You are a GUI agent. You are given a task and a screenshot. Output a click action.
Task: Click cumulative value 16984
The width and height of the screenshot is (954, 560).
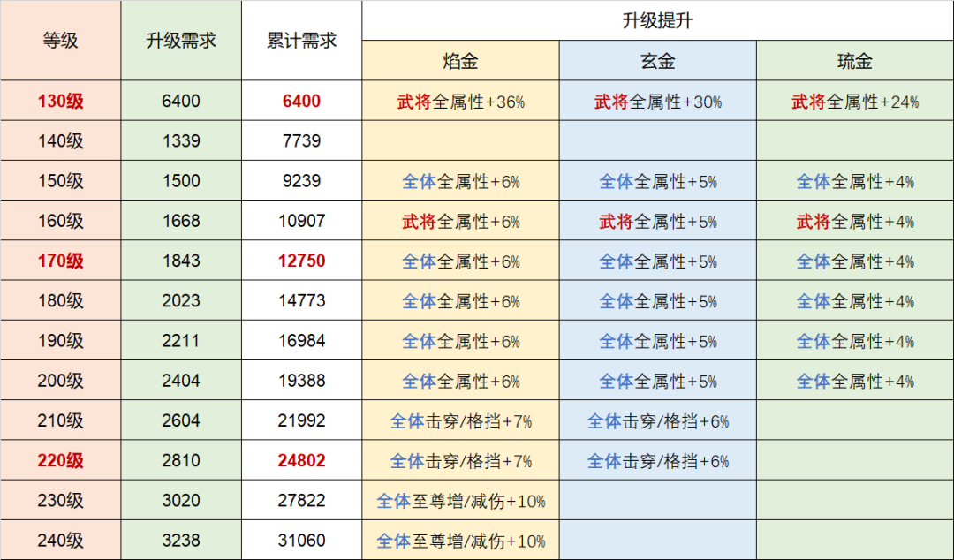click(x=302, y=340)
